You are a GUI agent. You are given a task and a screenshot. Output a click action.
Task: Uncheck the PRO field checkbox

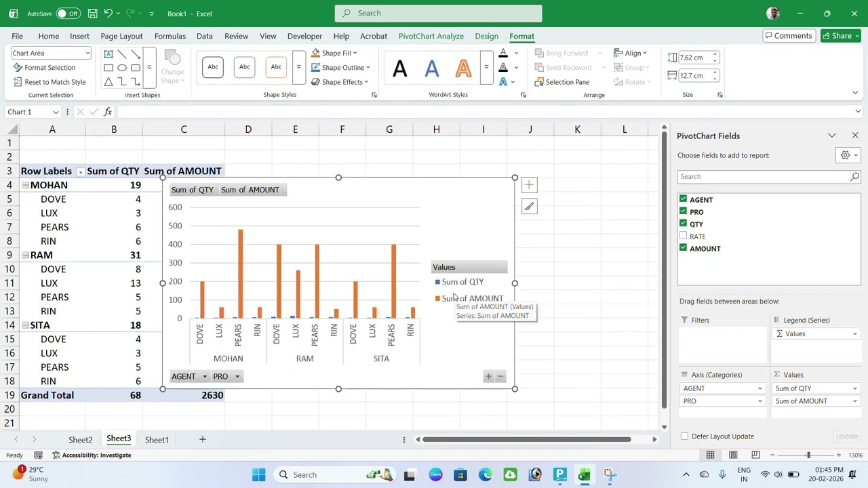pyautogui.click(x=683, y=211)
